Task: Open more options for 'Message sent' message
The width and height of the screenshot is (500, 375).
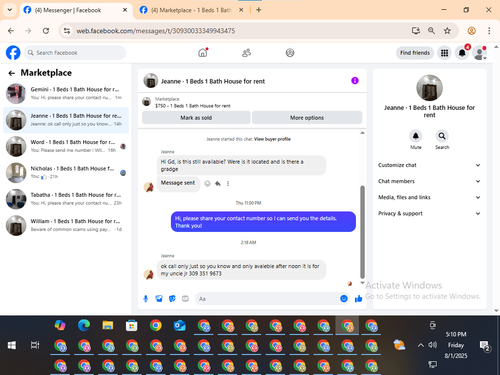Action: point(228,183)
